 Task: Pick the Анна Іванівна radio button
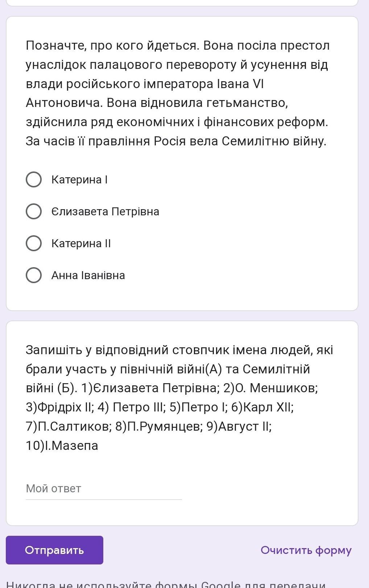(34, 275)
